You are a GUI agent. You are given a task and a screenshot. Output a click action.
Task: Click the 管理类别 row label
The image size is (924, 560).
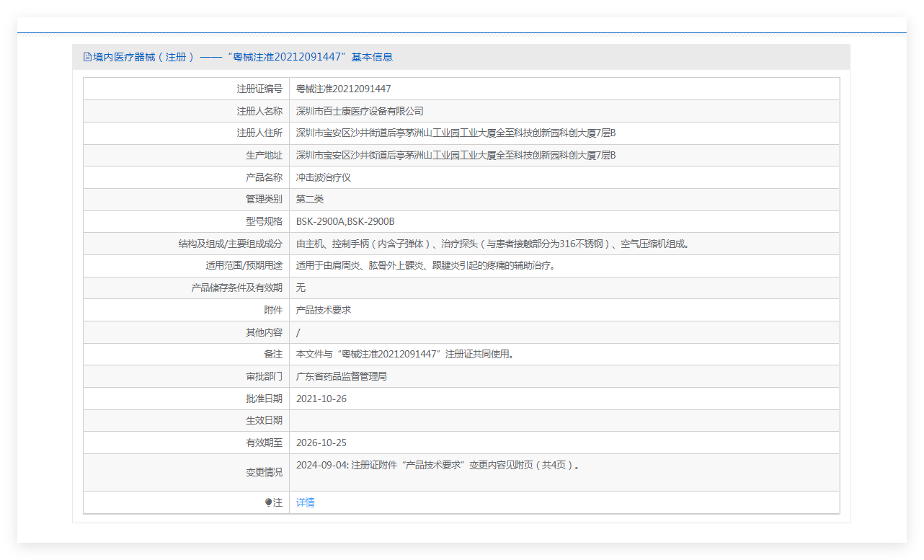(264, 199)
